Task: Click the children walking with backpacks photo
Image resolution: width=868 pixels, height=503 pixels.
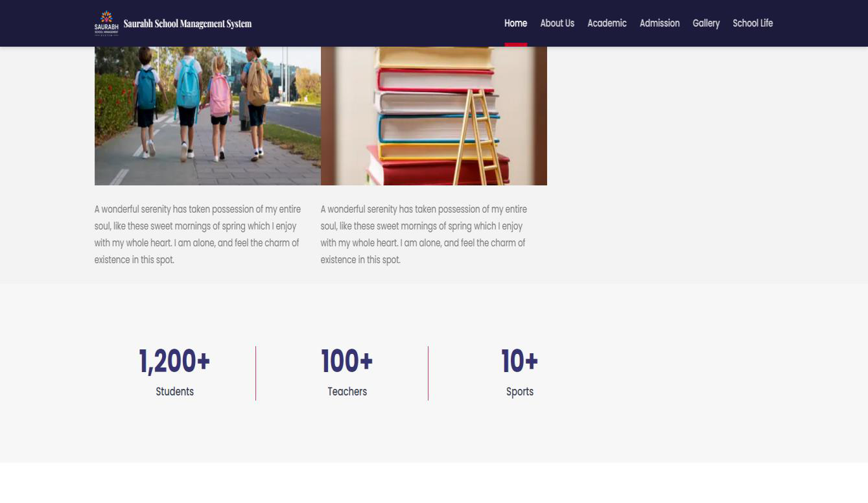Action: coord(207,115)
